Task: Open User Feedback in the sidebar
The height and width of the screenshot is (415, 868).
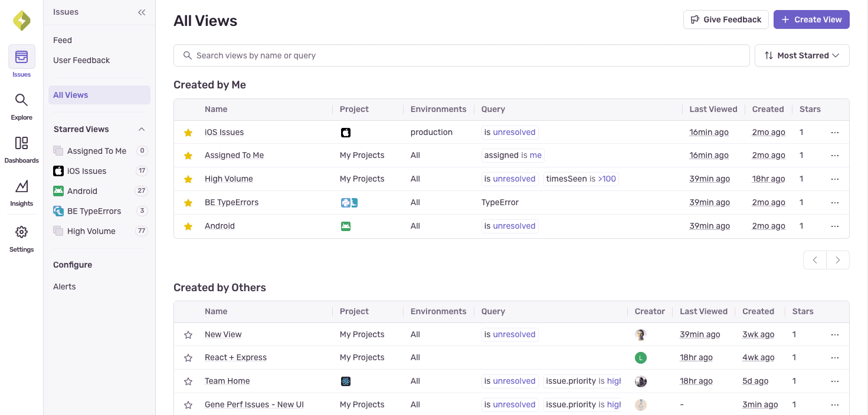Action: 81,60
